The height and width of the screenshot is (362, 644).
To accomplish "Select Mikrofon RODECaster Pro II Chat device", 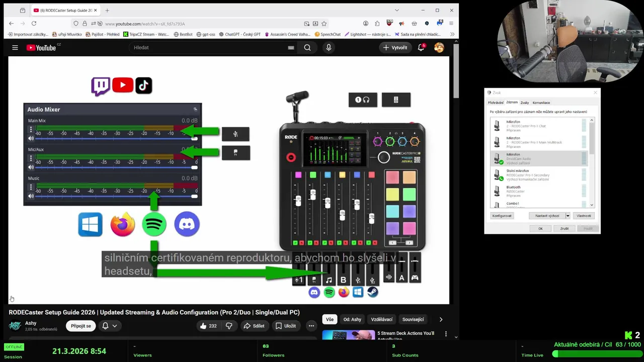I will pos(539,126).
